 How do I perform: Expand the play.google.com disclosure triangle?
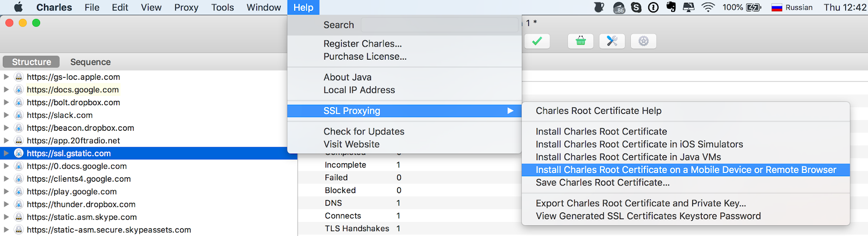click(x=7, y=192)
